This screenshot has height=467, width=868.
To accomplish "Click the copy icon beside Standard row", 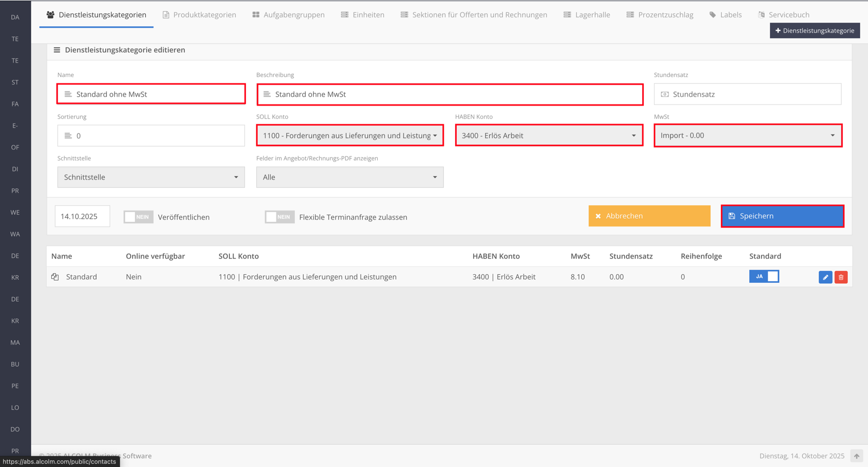I will pos(55,277).
